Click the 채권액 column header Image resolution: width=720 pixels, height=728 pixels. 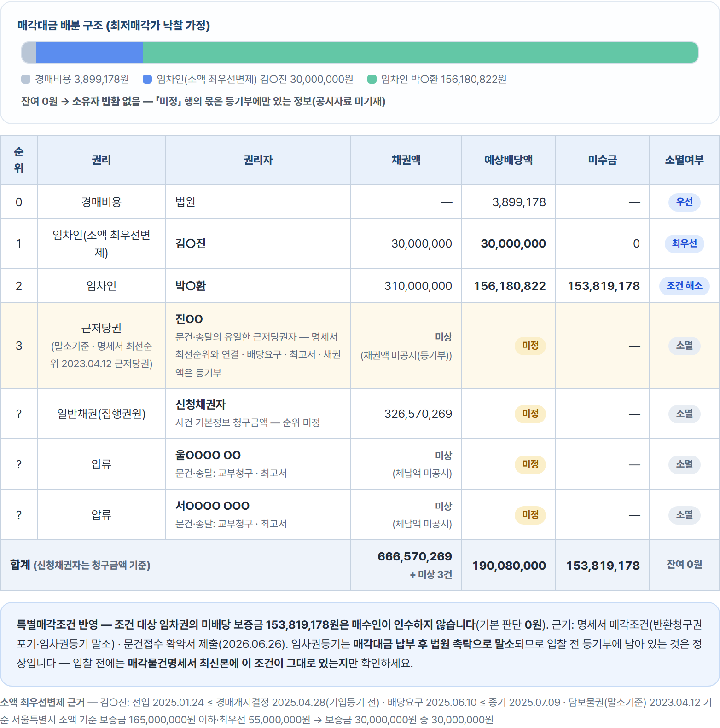coord(406,160)
